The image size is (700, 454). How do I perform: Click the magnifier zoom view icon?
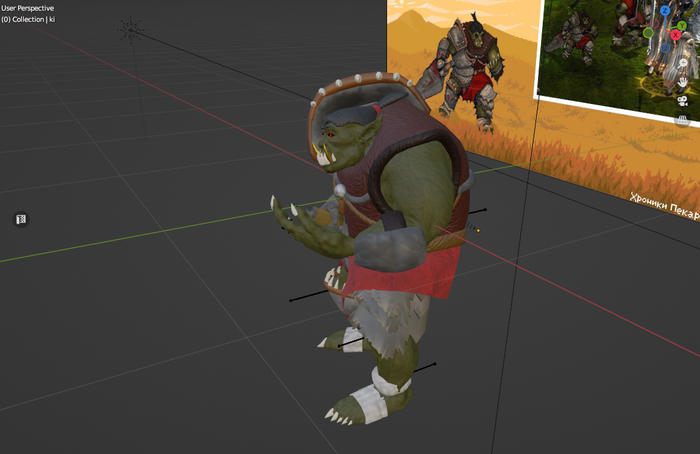pos(683,63)
